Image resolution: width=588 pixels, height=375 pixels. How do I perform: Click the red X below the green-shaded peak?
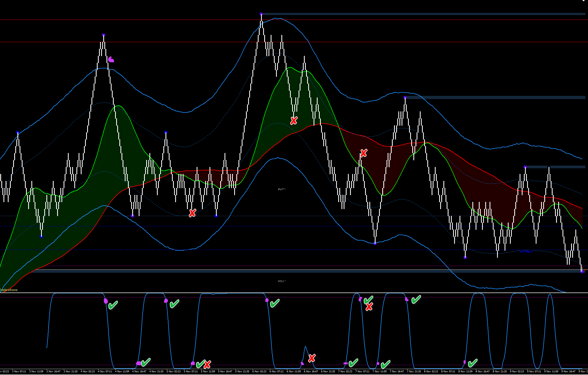click(x=294, y=121)
